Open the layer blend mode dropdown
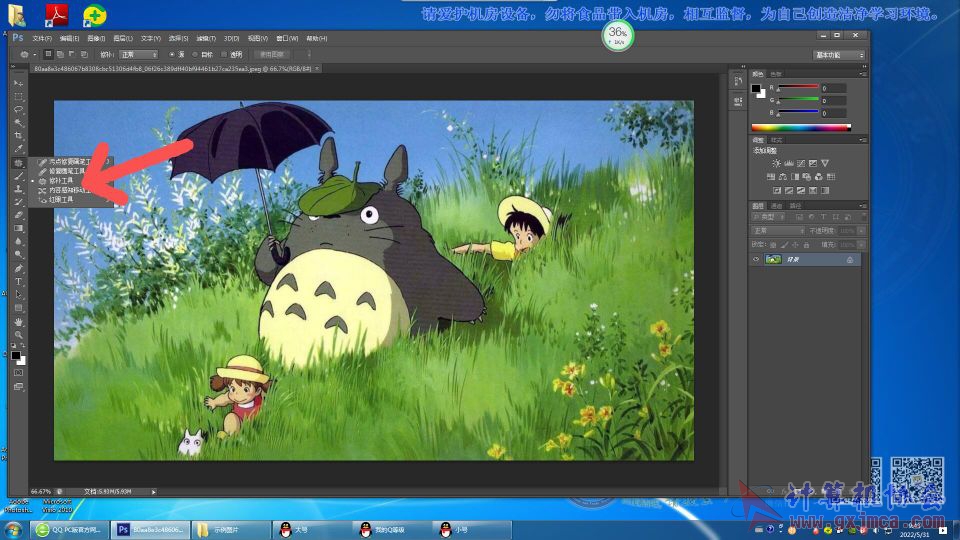The height and width of the screenshot is (540, 960). point(778,231)
